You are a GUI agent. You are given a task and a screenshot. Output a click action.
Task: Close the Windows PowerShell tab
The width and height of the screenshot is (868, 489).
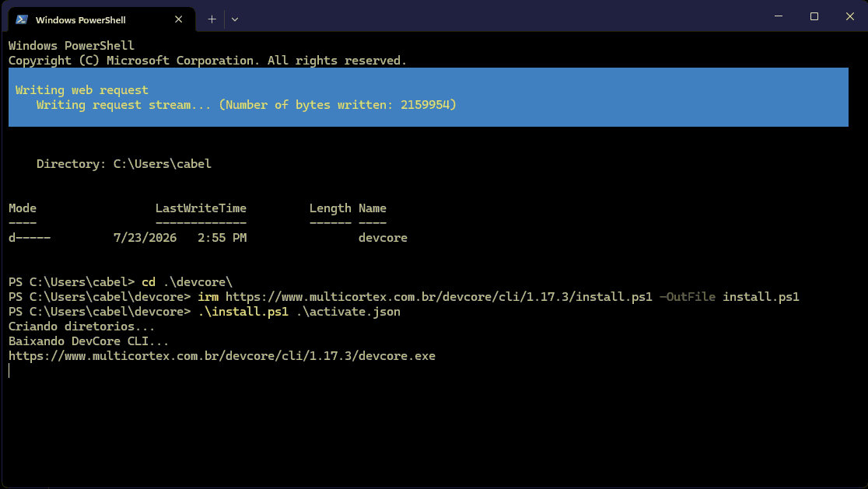[178, 19]
